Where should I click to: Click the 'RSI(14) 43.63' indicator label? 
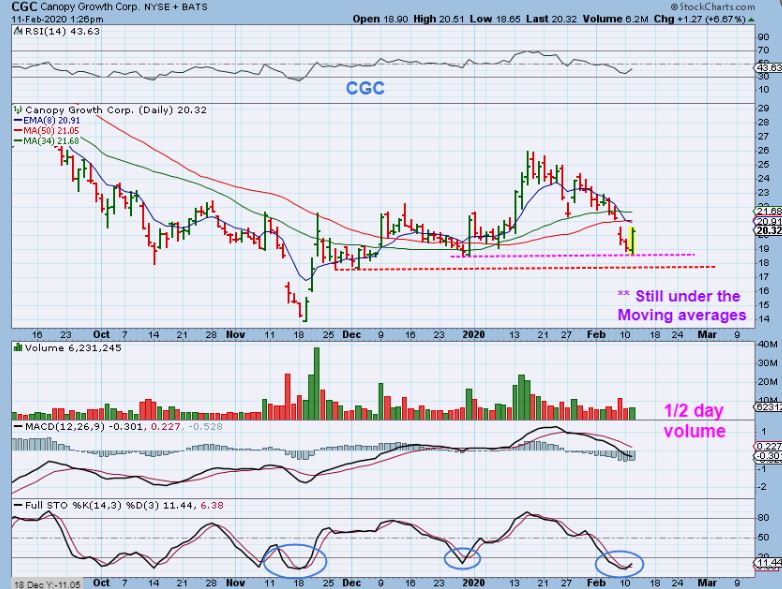tap(62, 31)
